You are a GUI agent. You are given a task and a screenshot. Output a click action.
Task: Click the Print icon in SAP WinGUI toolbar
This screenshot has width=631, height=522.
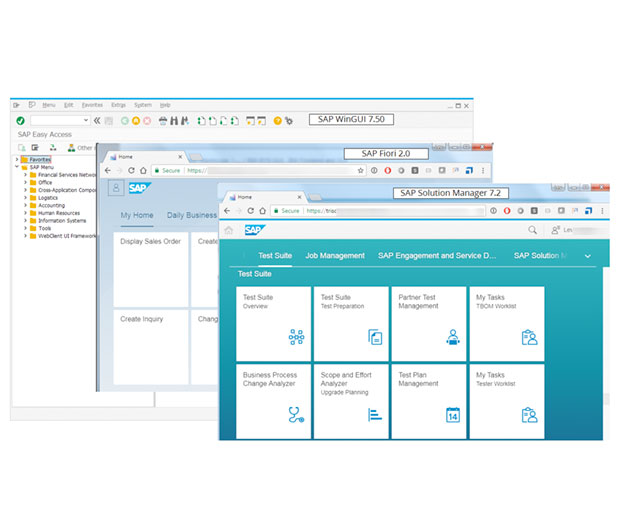[x=163, y=121]
